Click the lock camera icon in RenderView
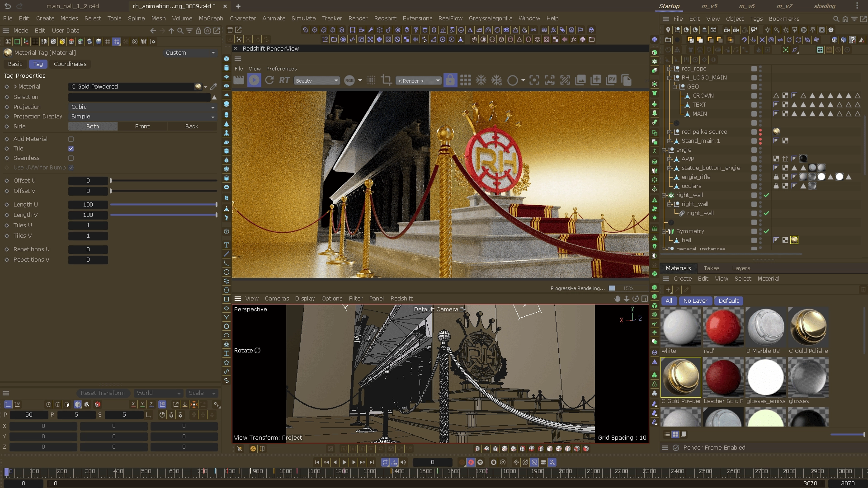This screenshot has height=488, width=868. tap(450, 80)
